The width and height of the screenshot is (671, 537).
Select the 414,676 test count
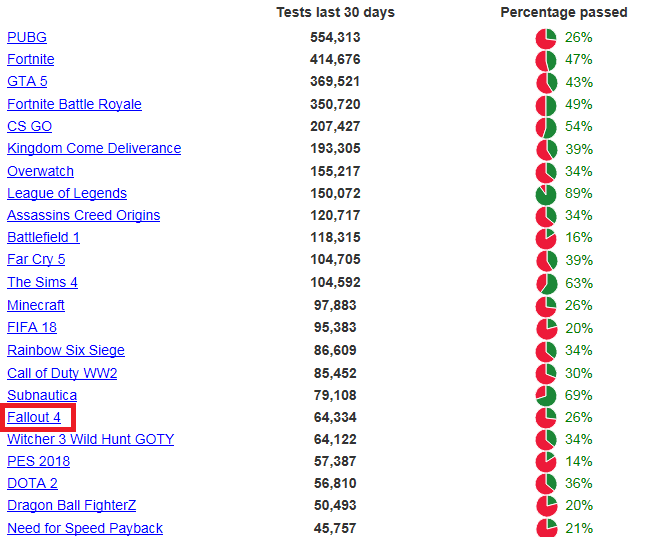tap(336, 59)
